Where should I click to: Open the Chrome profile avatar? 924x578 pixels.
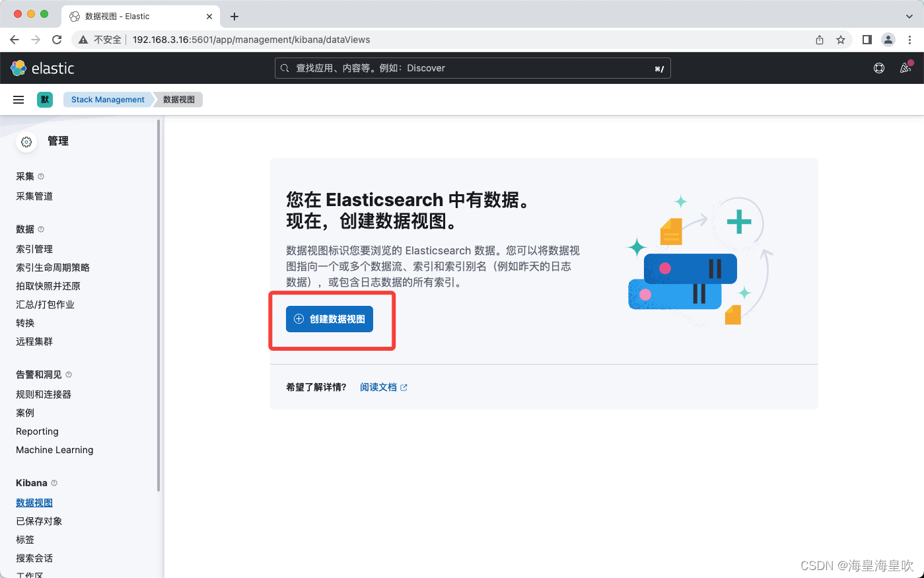[888, 40]
